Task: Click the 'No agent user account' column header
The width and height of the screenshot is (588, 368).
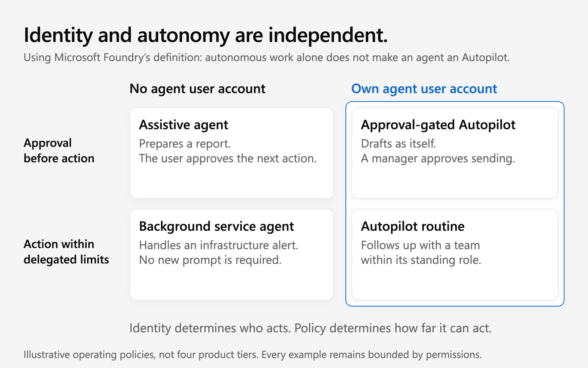Action: pos(197,89)
